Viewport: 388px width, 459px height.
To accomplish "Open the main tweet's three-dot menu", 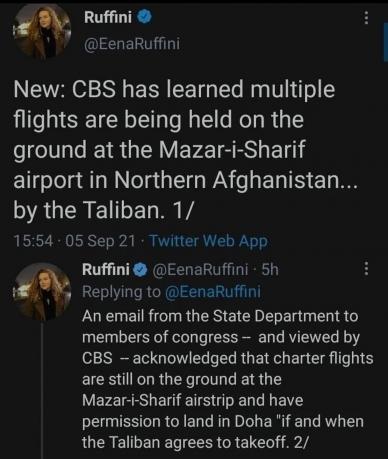I will tap(366, 18).
